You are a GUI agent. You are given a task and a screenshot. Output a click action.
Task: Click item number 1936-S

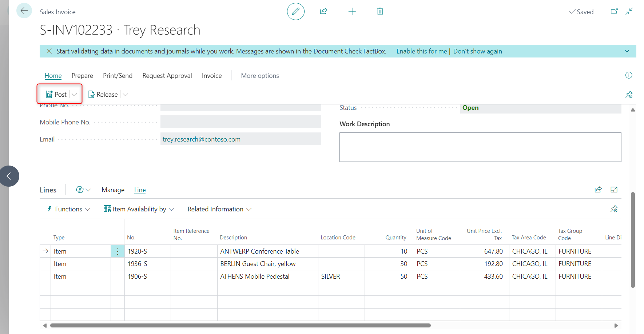(x=137, y=264)
